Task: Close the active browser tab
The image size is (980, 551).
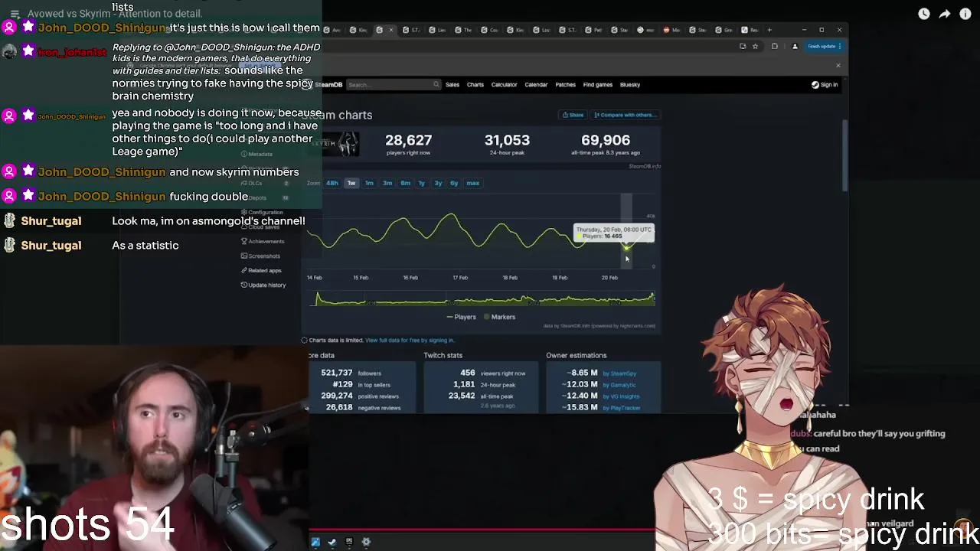Action: pos(391,30)
